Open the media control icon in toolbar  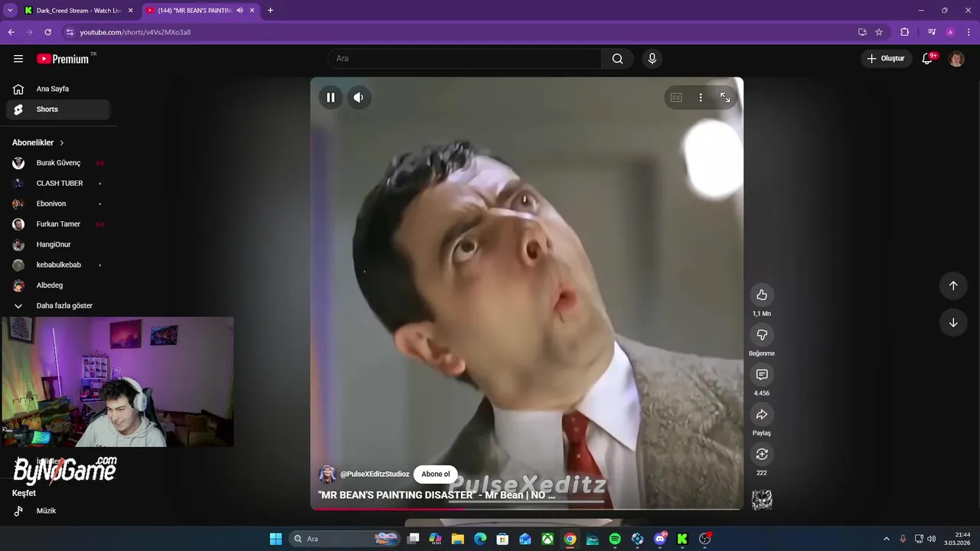(x=932, y=32)
